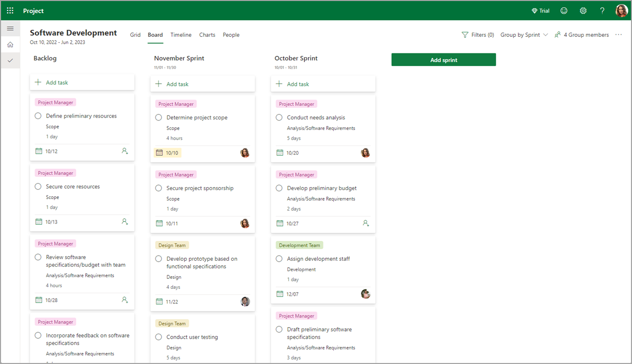Click assignee avatar on Assign development staff
The height and width of the screenshot is (364, 632).
click(366, 293)
